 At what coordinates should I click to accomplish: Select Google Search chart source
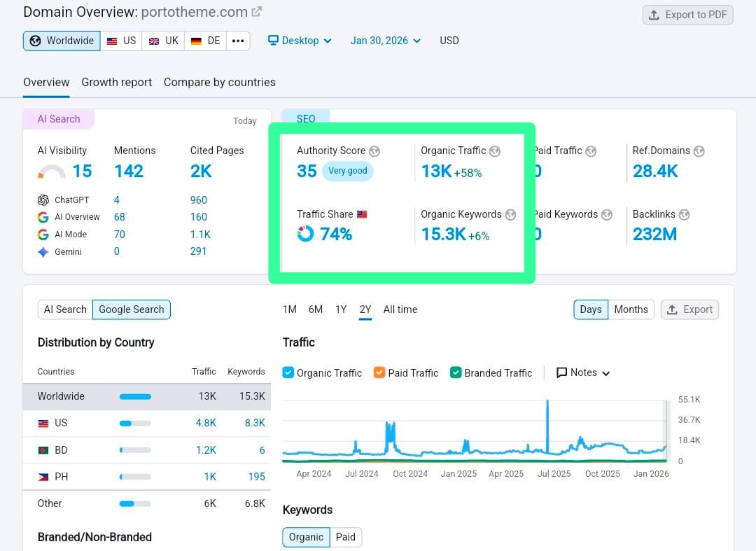(x=132, y=309)
